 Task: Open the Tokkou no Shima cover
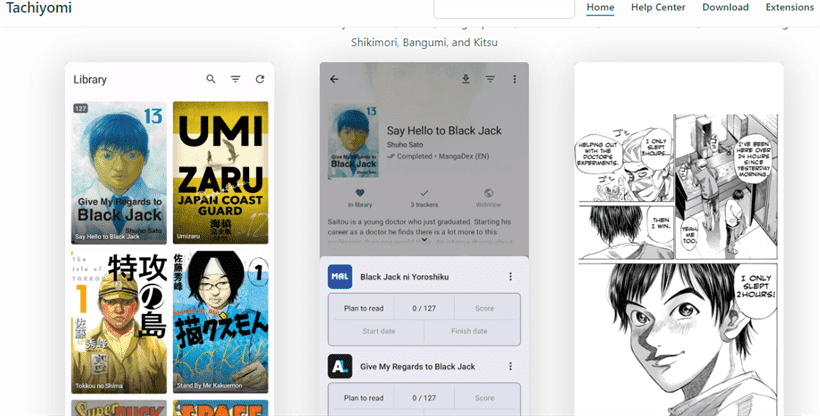[119, 322]
